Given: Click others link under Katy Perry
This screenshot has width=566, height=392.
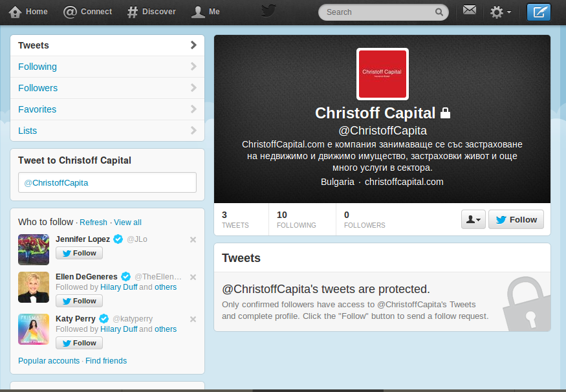Looking at the screenshot, I should pos(166,329).
